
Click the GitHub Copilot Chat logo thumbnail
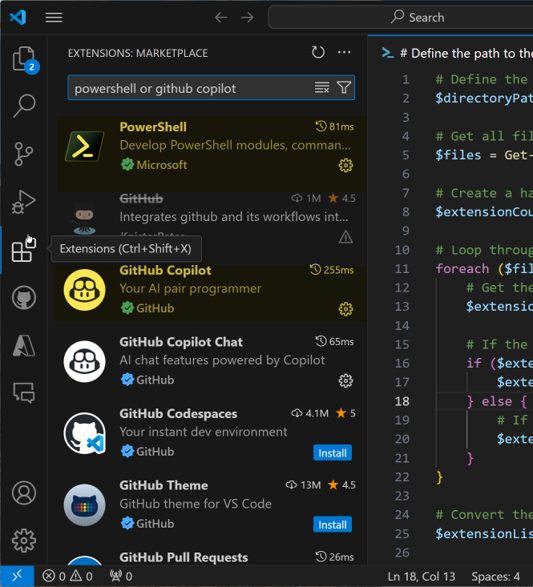coord(85,361)
